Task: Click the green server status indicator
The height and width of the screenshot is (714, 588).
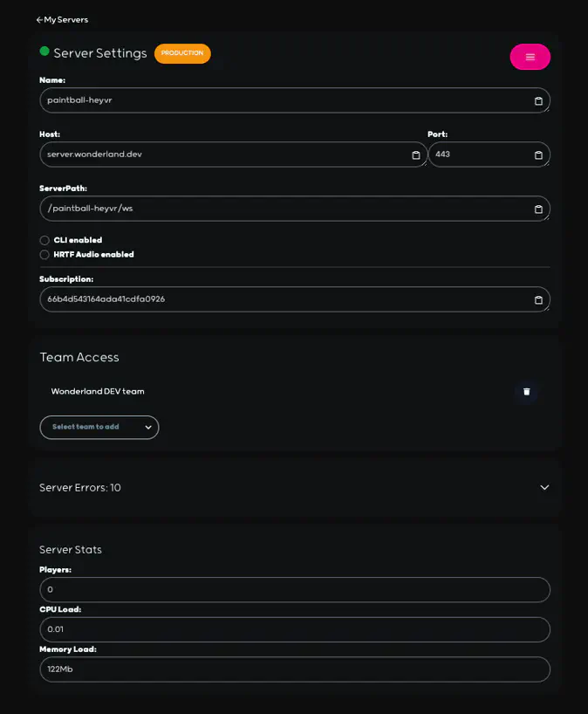Action: [44, 51]
